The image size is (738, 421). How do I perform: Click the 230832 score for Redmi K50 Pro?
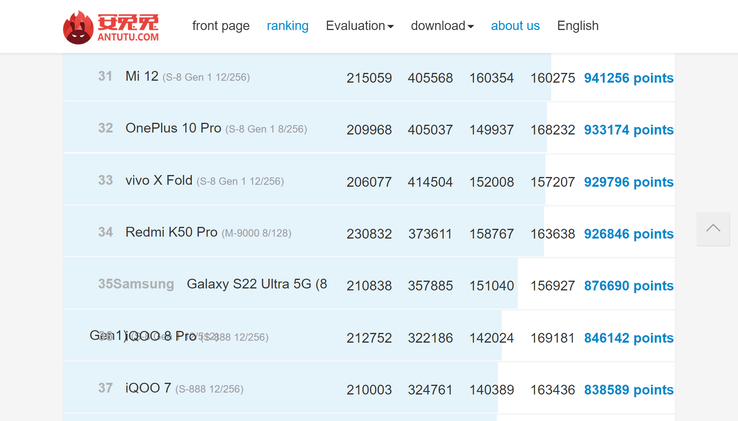pyautogui.click(x=369, y=234)
